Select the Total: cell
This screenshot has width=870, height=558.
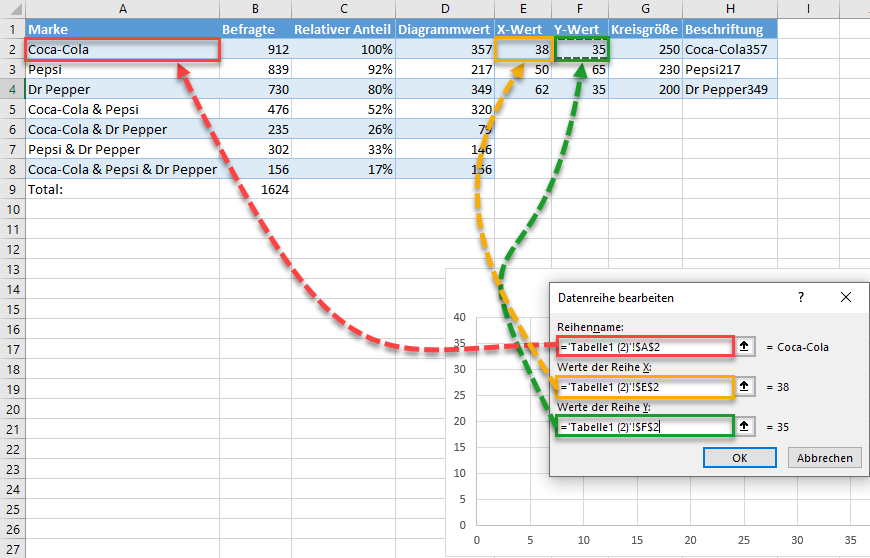123,189
